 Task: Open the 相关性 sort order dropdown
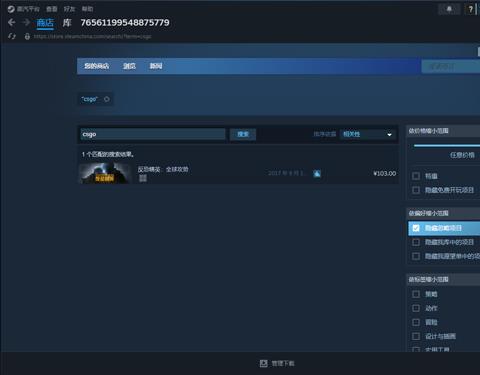(x=368, y=134)
